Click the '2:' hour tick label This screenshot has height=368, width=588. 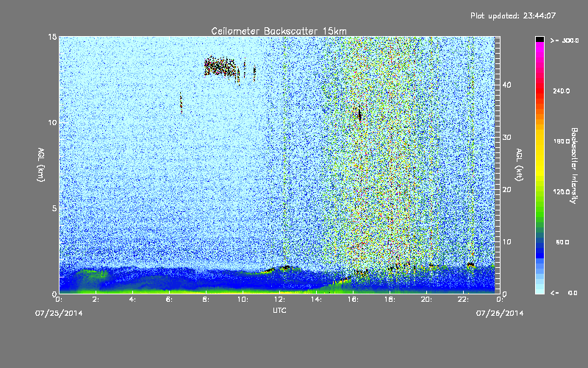point(96,300)
